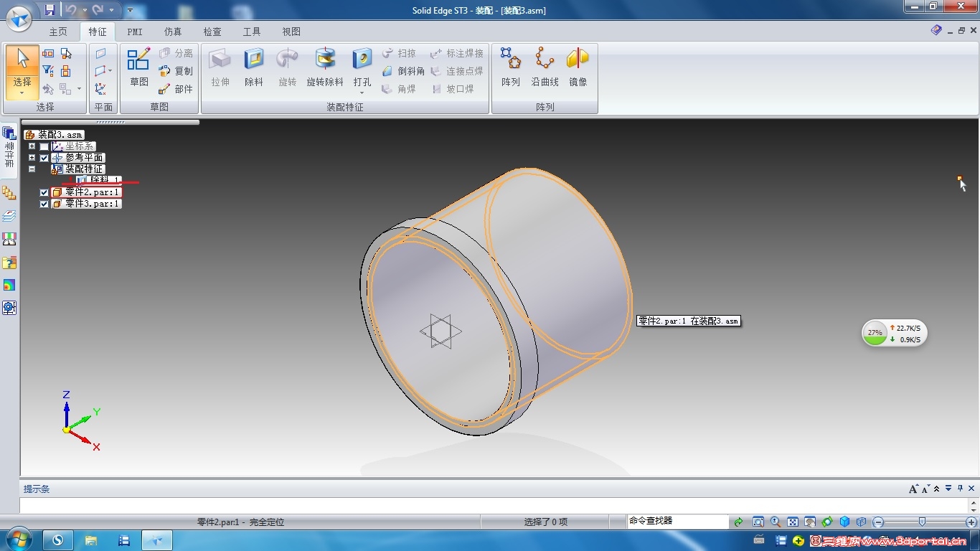Open the undo history dropdown arrow

[x=84, y=11]
